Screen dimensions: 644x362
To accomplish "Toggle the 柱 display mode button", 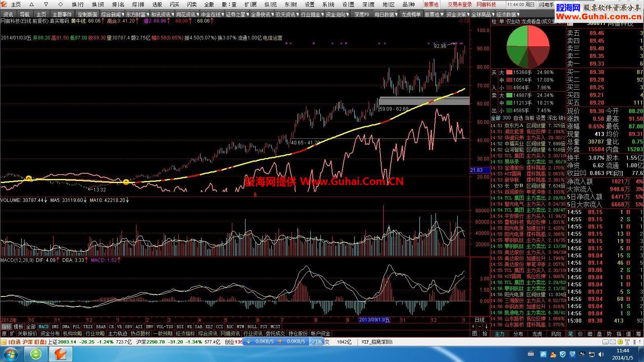I will pyautogui.click(x=494, y=22).
